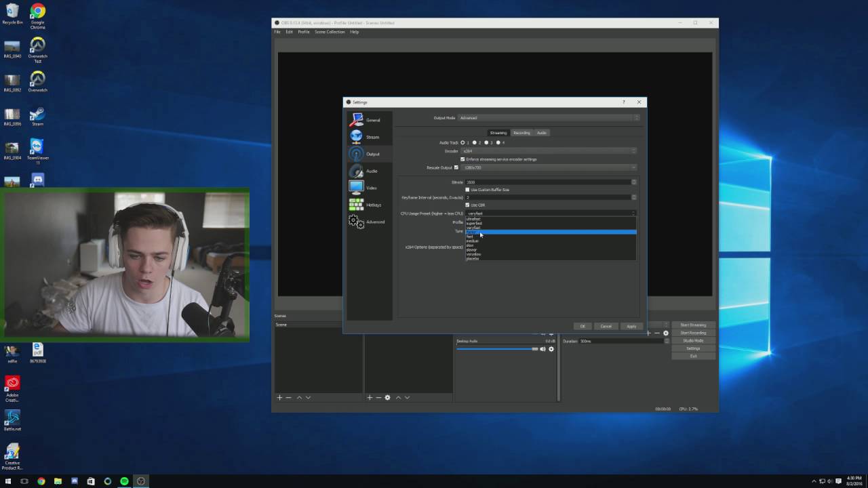Image resolution: width=868 pixels, height=488 pixels.
Task: Click Start Recording button
Action: 693,333
